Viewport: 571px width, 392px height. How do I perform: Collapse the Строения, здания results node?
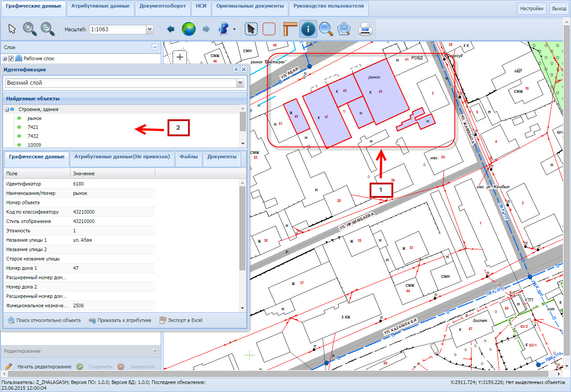click(x=7, y=109)
